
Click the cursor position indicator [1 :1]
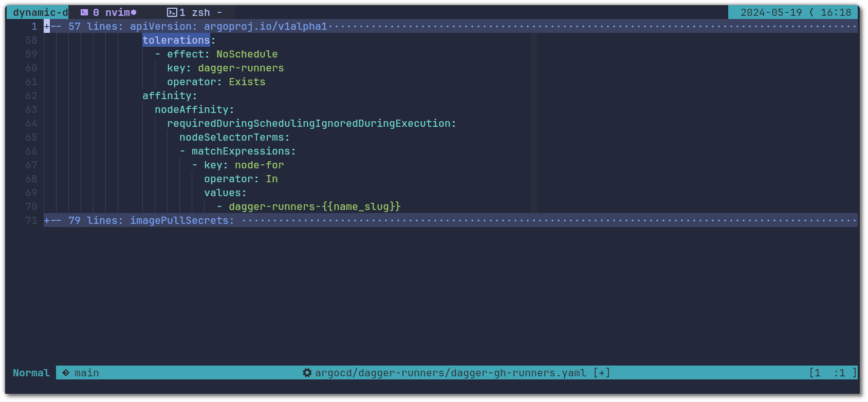pos(833,373)
